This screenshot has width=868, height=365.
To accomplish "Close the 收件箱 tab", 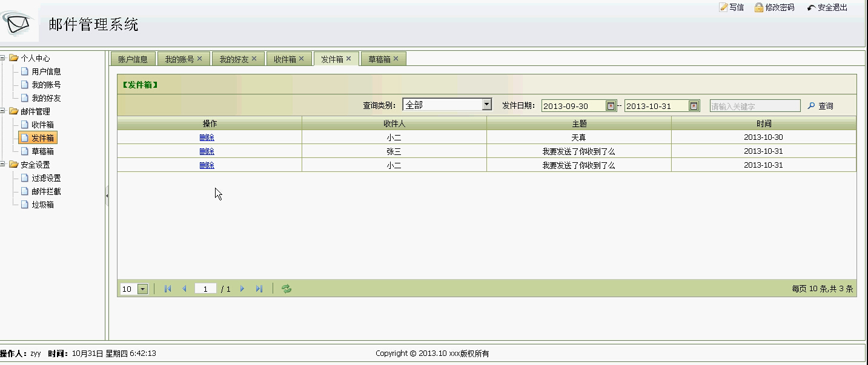I will tap(302, 59).
